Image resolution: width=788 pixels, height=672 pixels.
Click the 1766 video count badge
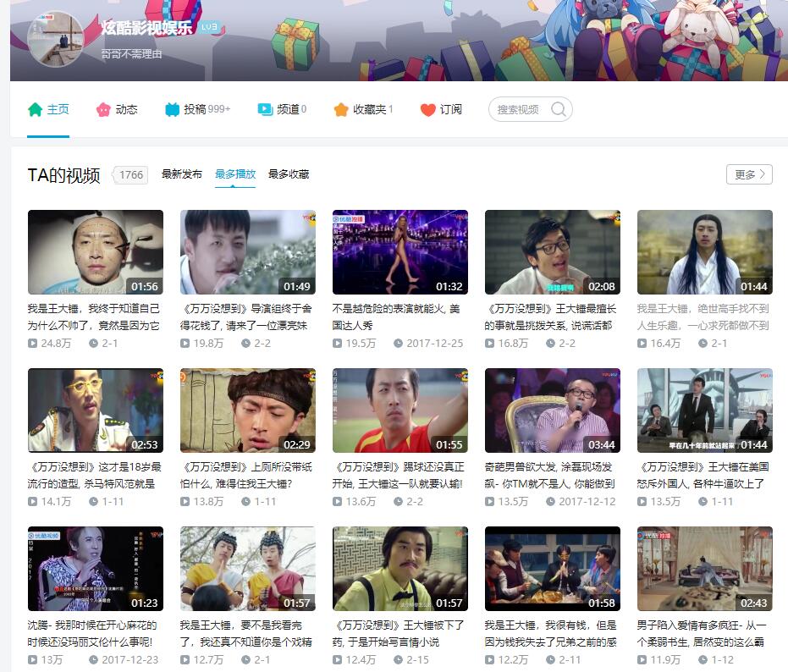(130, 175)
